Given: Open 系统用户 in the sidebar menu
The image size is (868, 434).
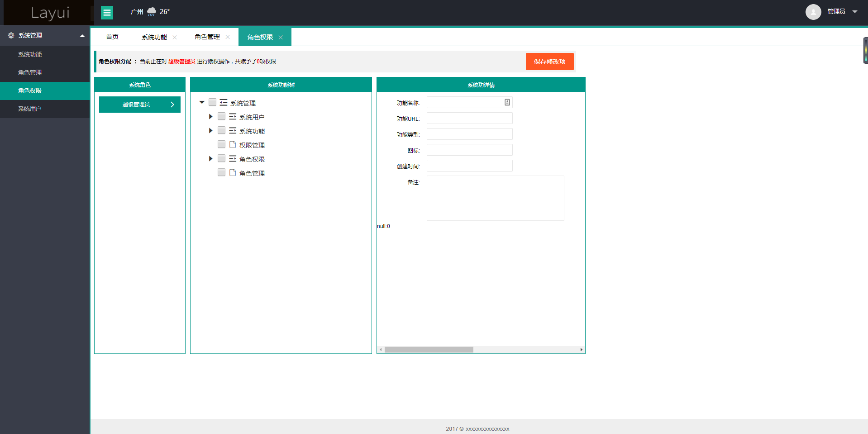Looking at the screenshot, I should coord(45,109).
